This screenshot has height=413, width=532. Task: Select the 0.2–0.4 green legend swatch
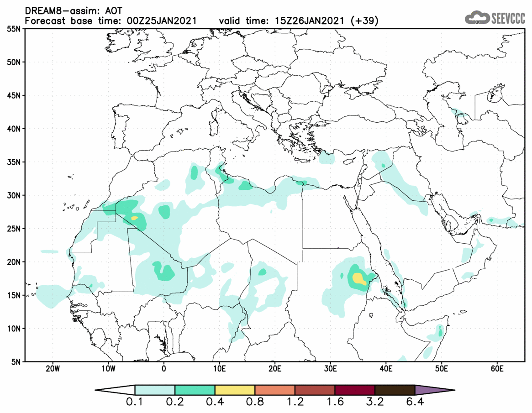pos(195,390)
